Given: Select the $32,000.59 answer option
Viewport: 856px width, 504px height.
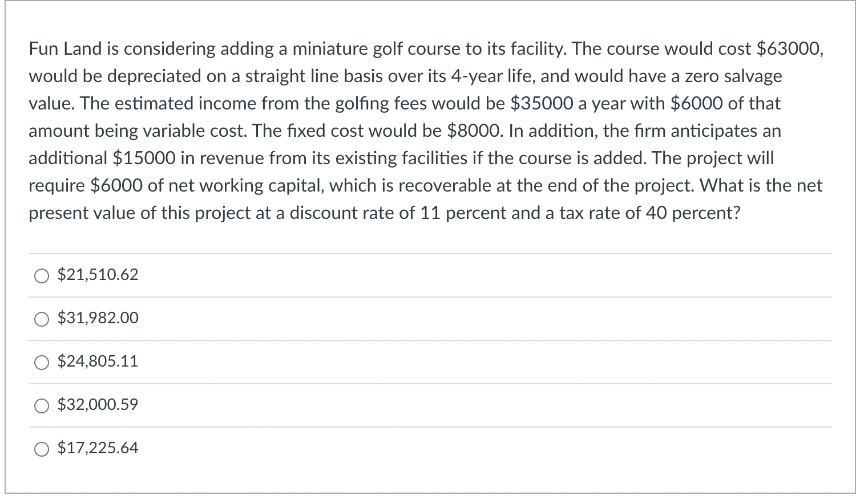Looking at the screenshot, I should [x=97, y=405].
